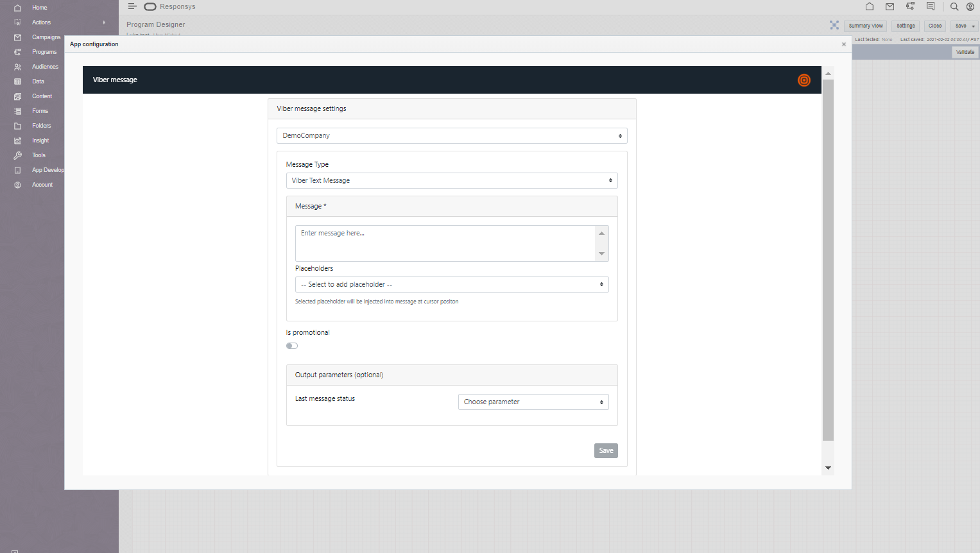Open the chat notes icon in top bar

tap(930, 6)
